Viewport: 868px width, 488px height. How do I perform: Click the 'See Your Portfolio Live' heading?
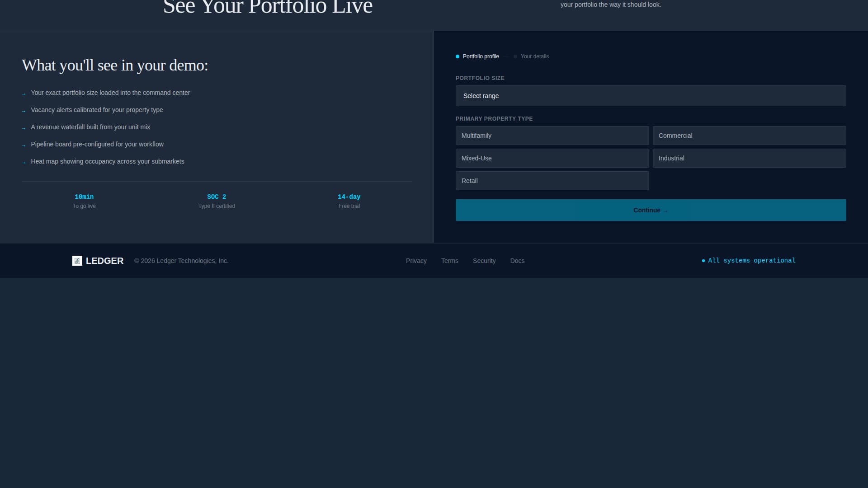(x=268, y=7)
